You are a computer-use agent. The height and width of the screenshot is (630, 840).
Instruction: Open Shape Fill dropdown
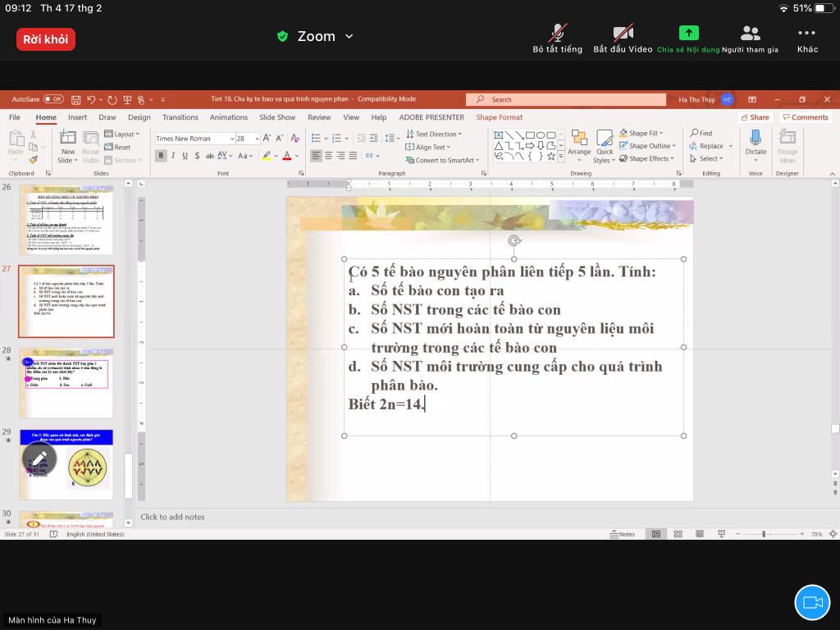tap(641, 133)
